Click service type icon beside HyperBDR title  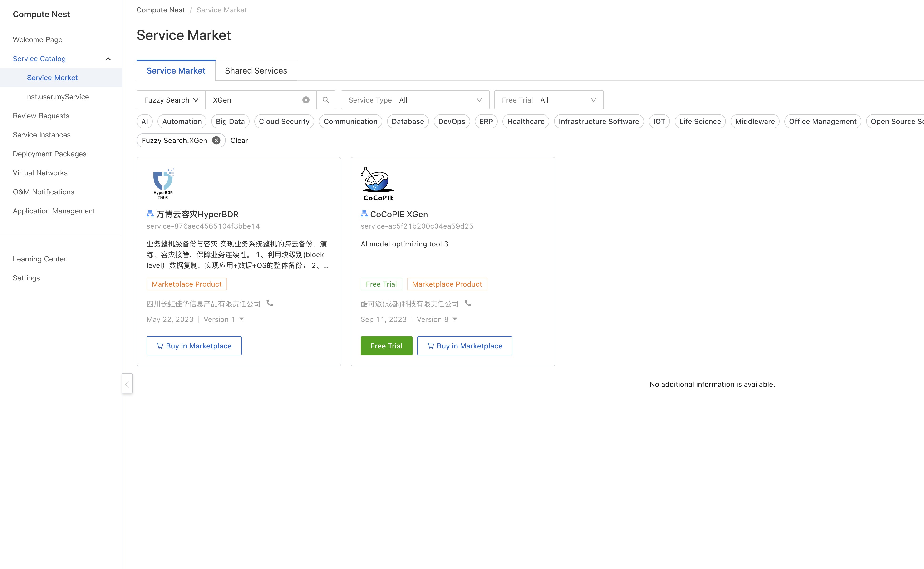(x=150, y=214)
